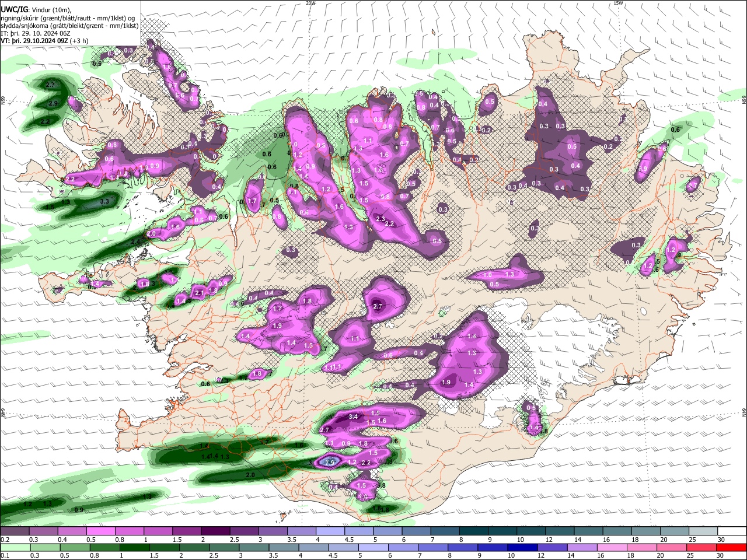Choose the deep blue 10–12 rain scale swatch

click(523, 547)
